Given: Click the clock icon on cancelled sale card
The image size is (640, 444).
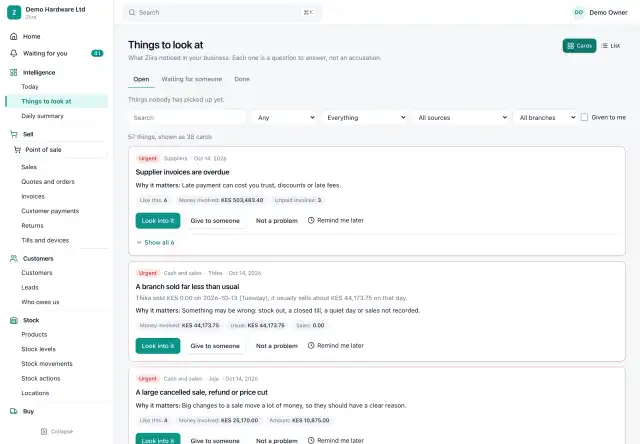Looking at the screenshot, I should (x=311, y=441).
